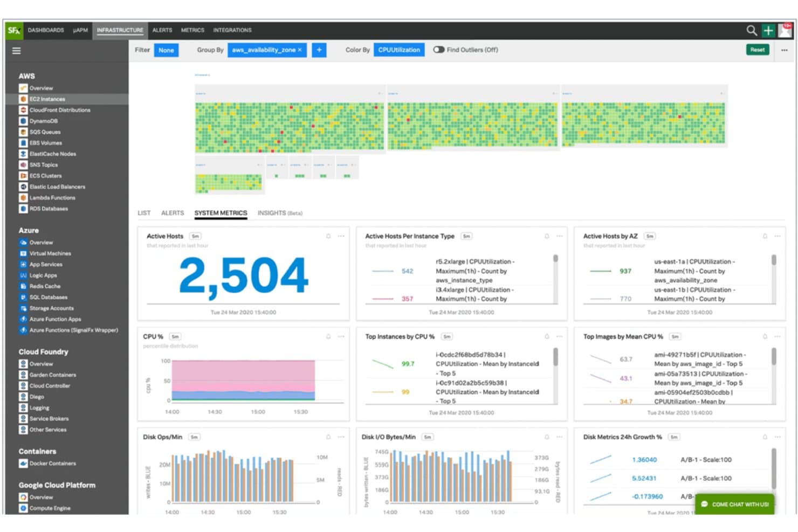
Task: Click bell icon on CPU % chart
Action: pyautogui.click(x=328, y=336)
